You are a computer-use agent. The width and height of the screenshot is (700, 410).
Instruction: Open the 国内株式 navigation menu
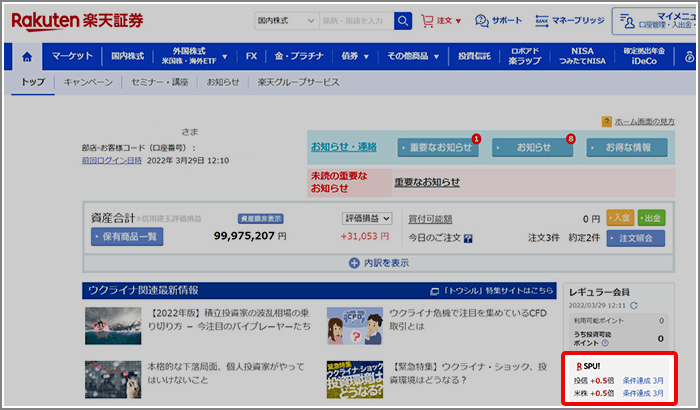point(127,56)
